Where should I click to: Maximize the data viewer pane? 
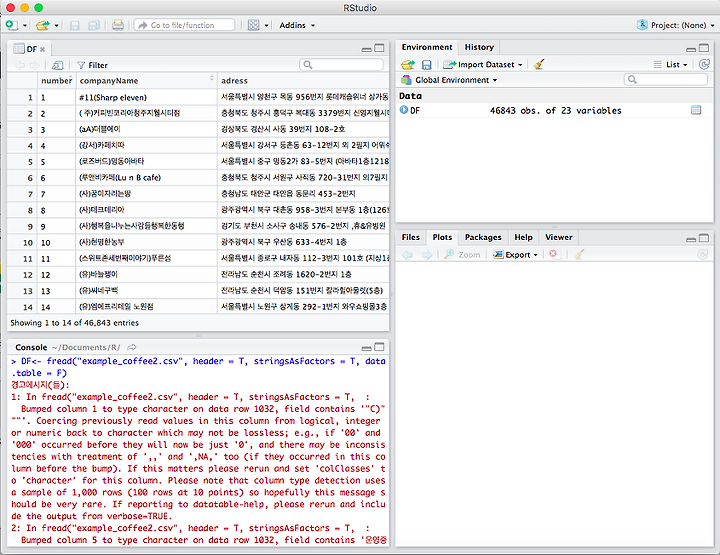point(379,48)
